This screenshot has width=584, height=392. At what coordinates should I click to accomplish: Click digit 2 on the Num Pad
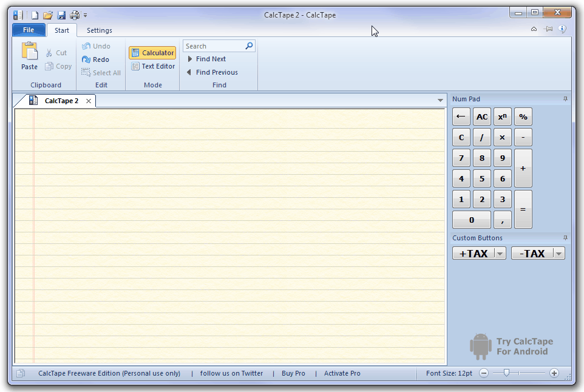482,199
